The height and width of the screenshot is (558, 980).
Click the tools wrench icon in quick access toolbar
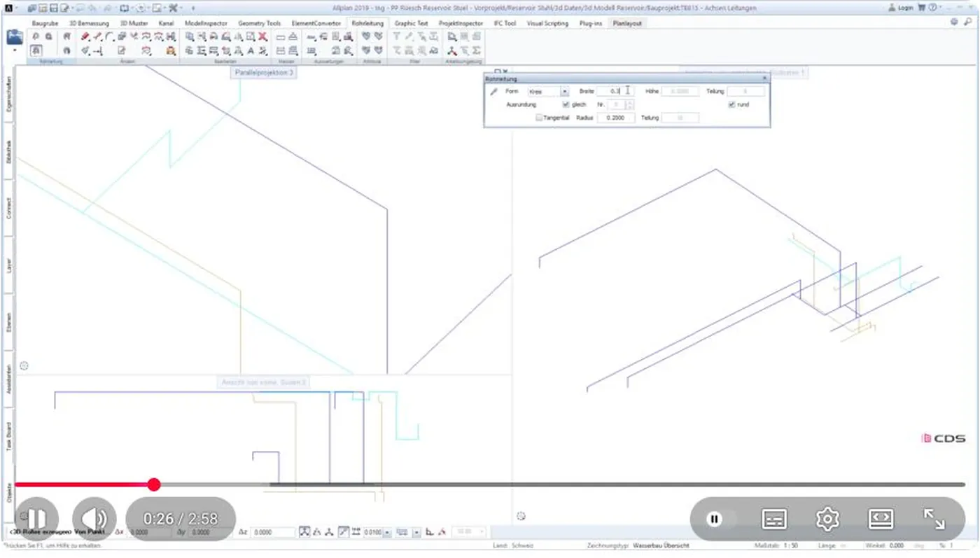pyautogui.click(x=174, y=8)
